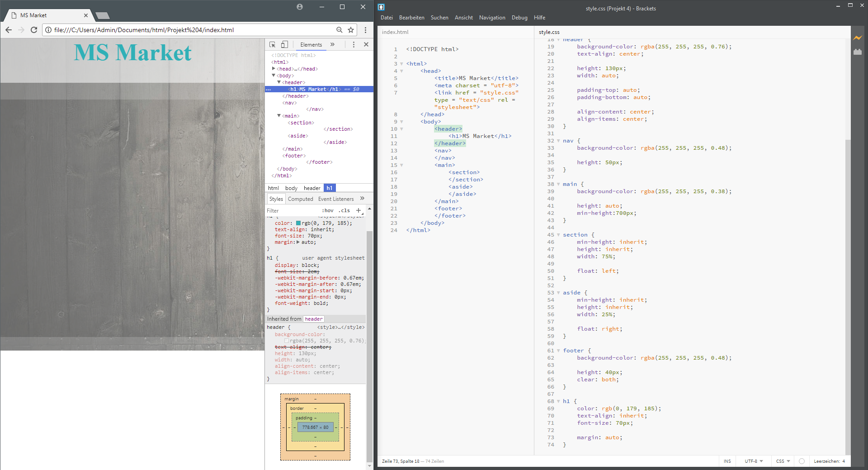Open the Navigation menu in Brackets

pos(492,18)
